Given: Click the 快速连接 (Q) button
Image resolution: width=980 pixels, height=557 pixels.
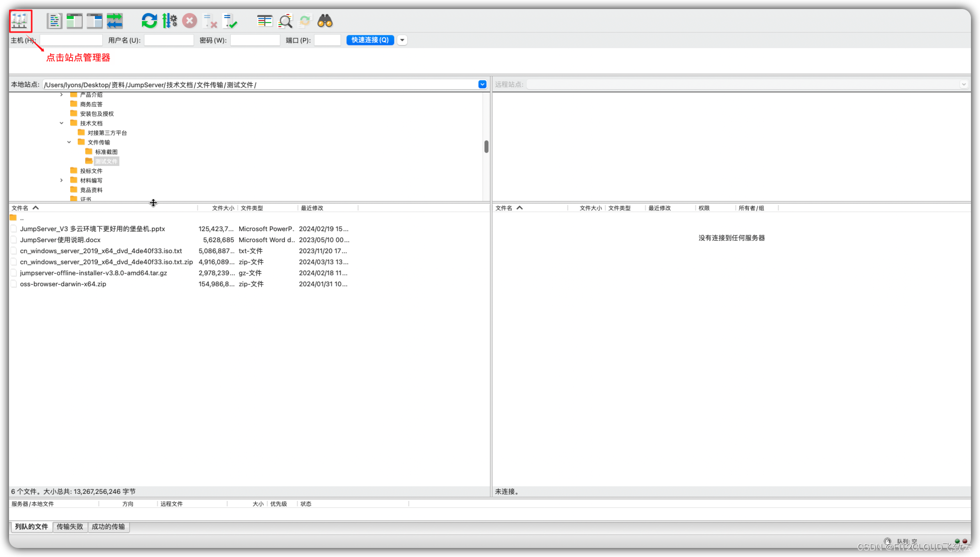Looking at the screenshot, I should [370, 40].
